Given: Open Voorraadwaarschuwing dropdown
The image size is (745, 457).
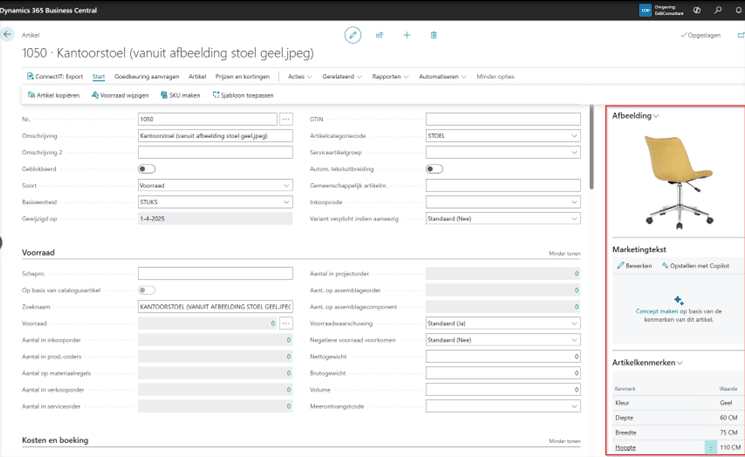Looking at the screenshot, I should (x=574, y=324).
